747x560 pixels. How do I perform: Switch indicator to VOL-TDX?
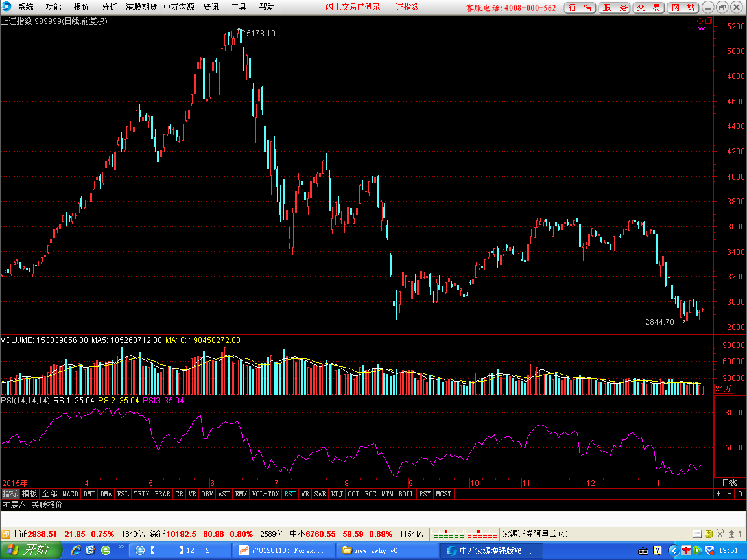pos(265,494)
